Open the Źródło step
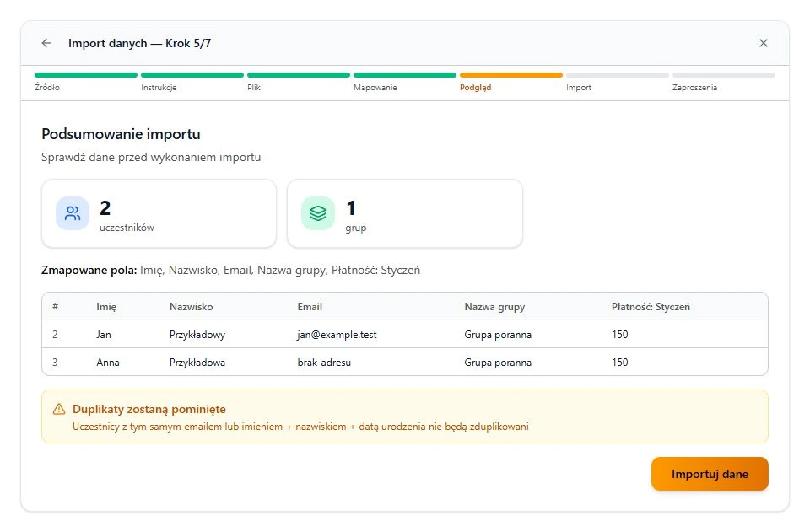Viewport: 810px width, 532px height. point(86,82)
